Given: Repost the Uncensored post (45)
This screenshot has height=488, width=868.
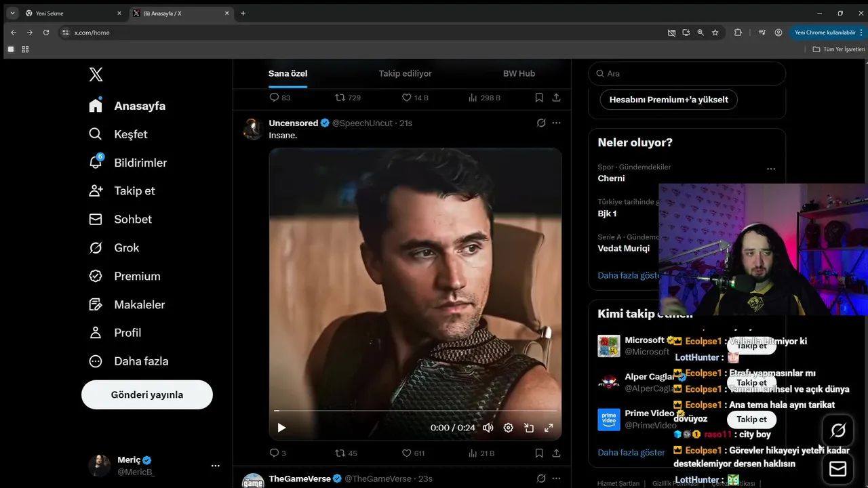Looking at the screenshot, I should (347, 453).
